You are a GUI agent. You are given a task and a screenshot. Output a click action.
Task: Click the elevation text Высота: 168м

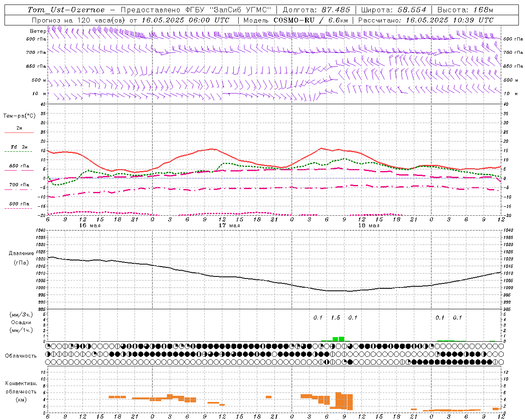[x=465, y=10]
